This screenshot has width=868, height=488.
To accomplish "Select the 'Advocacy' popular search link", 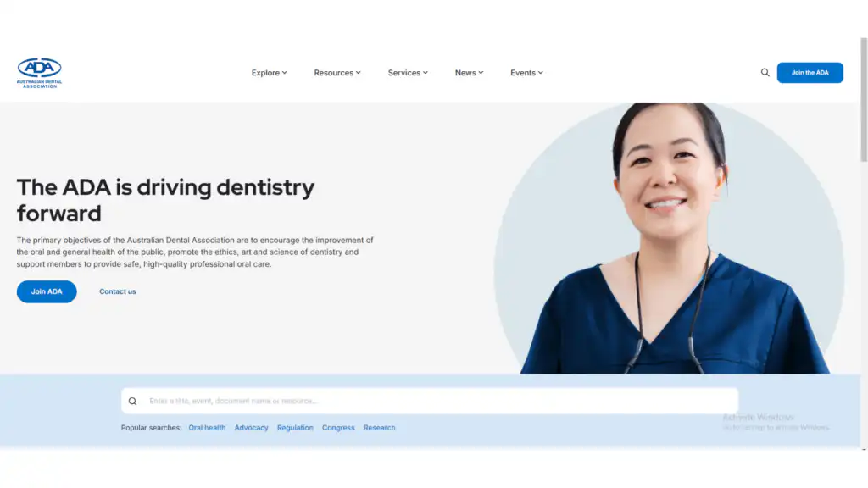I will tap(251, 428).
